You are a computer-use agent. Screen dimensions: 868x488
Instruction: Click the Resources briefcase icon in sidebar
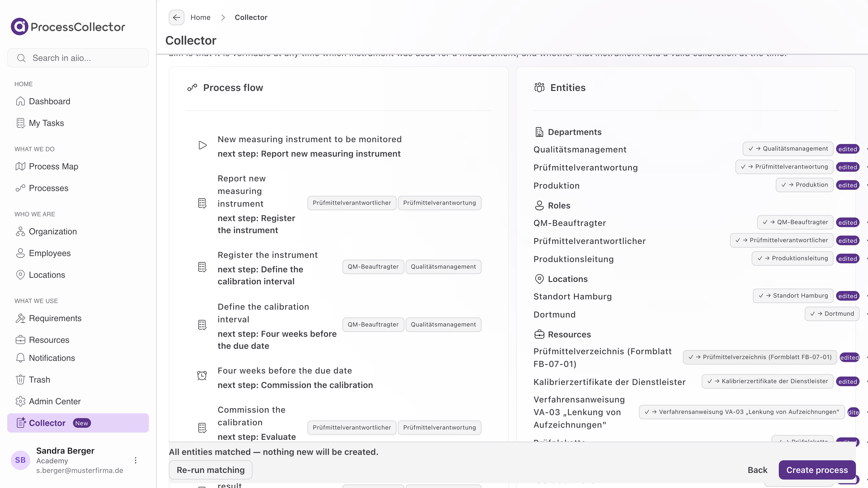click(x=20, y=340)
